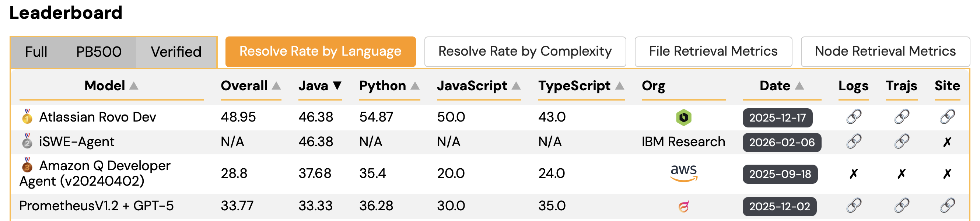980x221 pixels.
Task: Open Atlassian Rovo Dev logs link icon
Action: [x=853, y=117]
